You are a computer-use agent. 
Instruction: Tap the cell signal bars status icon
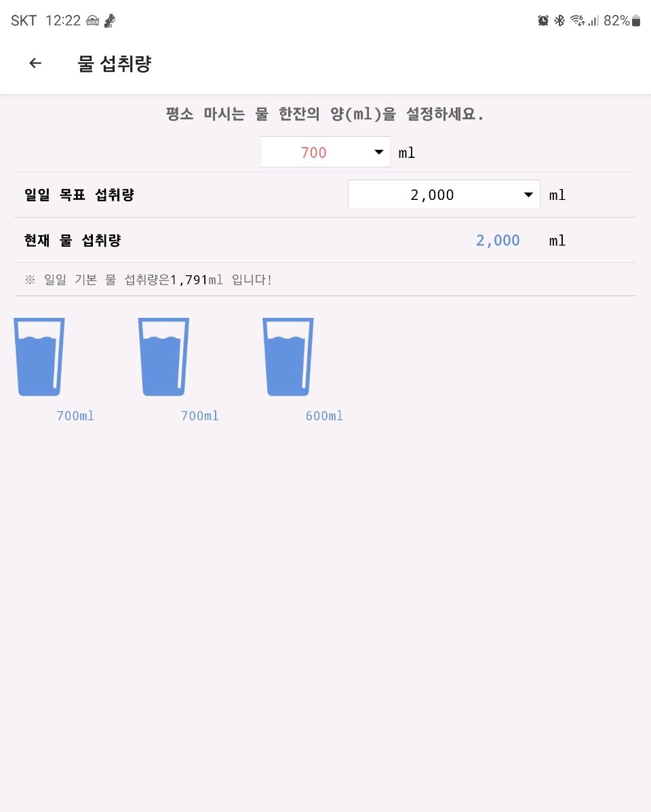coord(593,21)
